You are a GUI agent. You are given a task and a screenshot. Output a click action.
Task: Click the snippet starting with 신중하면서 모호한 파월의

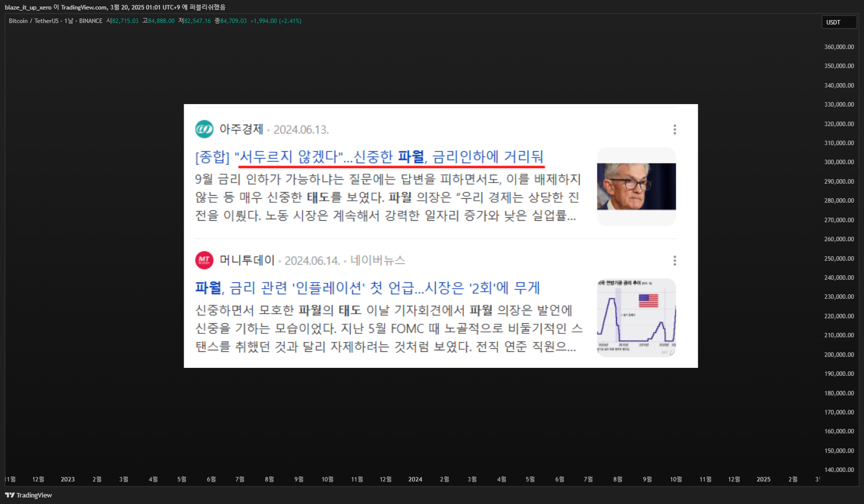click(389, 328)
